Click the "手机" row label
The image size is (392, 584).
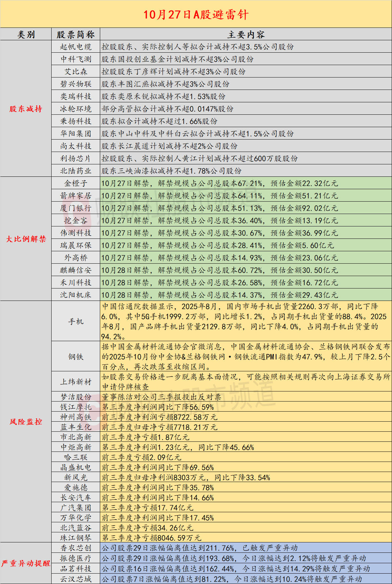[76, 322]
